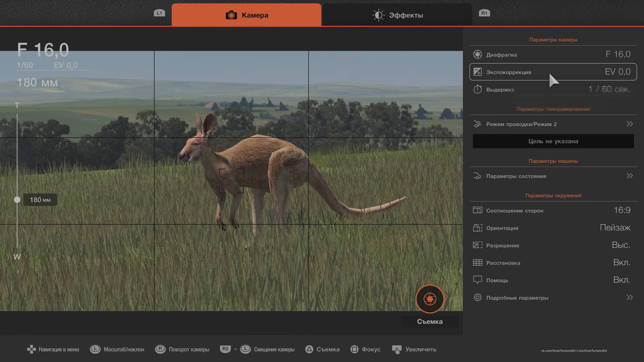Click the L stick Смещение камеры icon

click(x=245, y=349)
